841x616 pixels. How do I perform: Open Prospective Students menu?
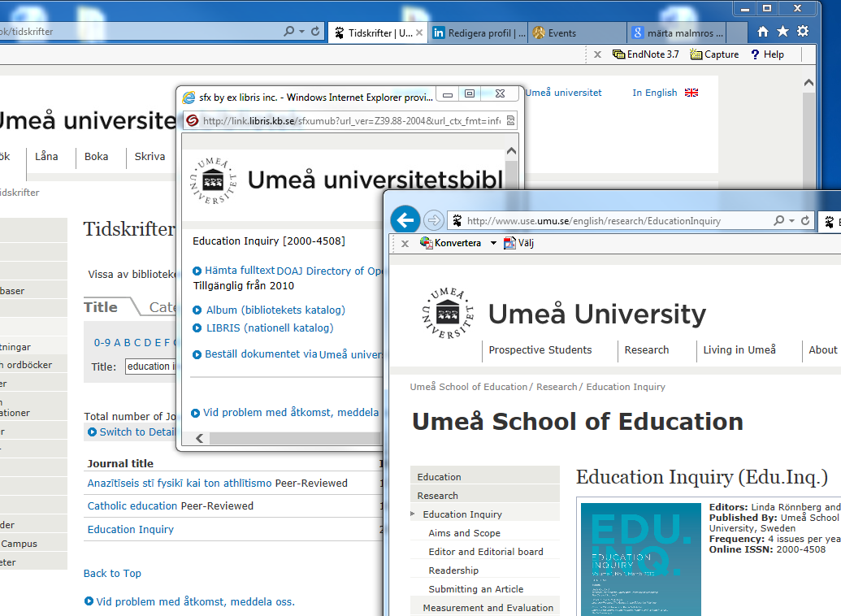[x=540, y=350]
